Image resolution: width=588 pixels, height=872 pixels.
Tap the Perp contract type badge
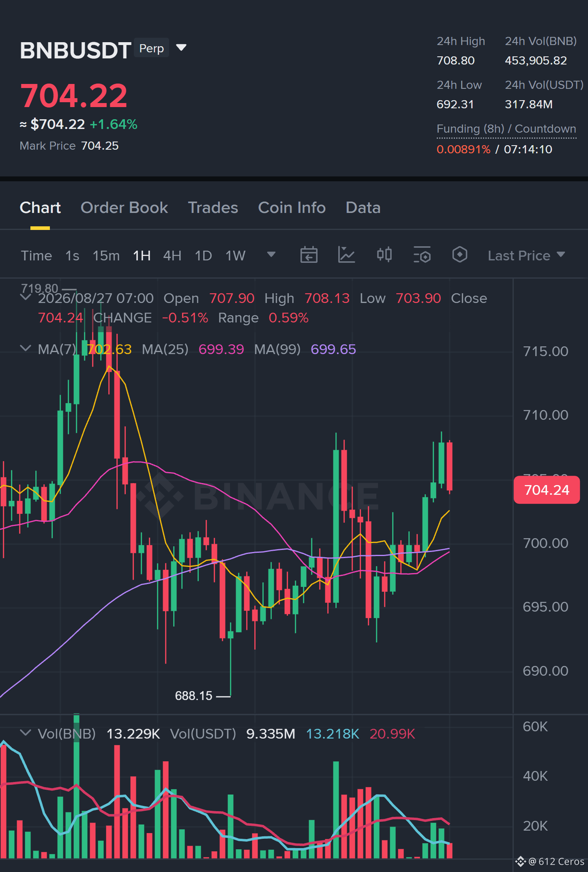[x=152, y=48]
